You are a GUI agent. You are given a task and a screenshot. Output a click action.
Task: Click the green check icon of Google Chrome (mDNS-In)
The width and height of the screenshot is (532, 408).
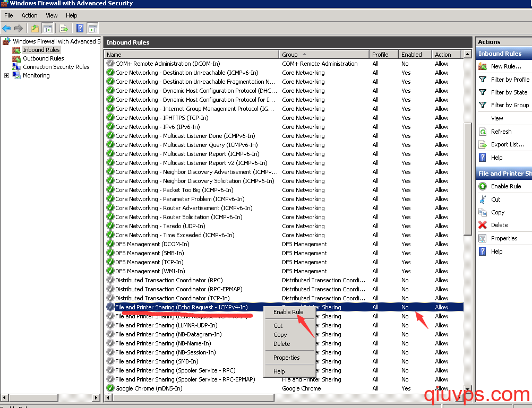(x=110, y=388)
